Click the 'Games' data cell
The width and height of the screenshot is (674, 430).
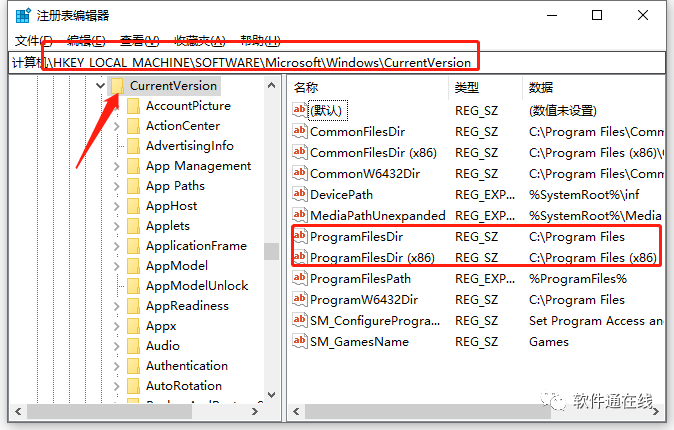[548, 342]
